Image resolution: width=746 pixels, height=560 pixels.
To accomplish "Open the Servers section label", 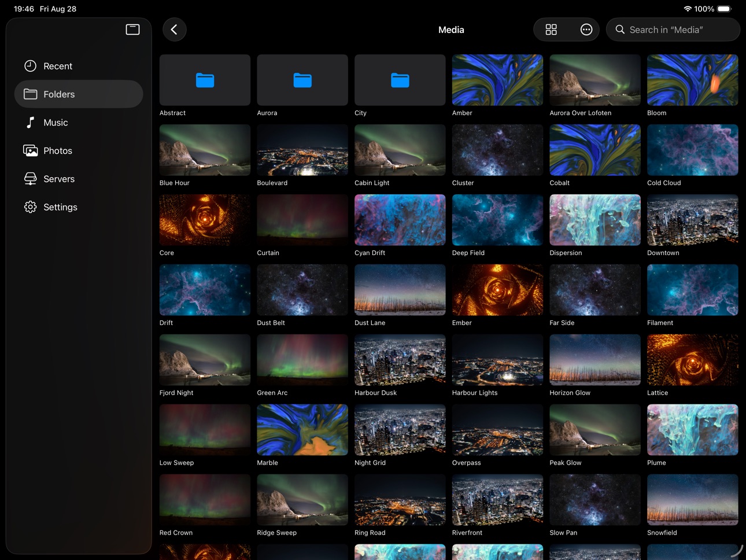I will (x=59, y=179).
